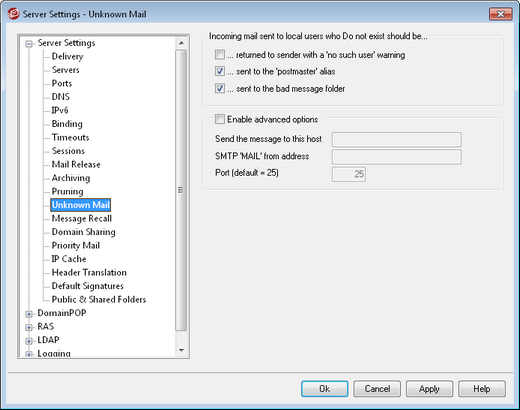Open the Message Recall settings page
The image size is (520, 410).
tap(82, 218)
